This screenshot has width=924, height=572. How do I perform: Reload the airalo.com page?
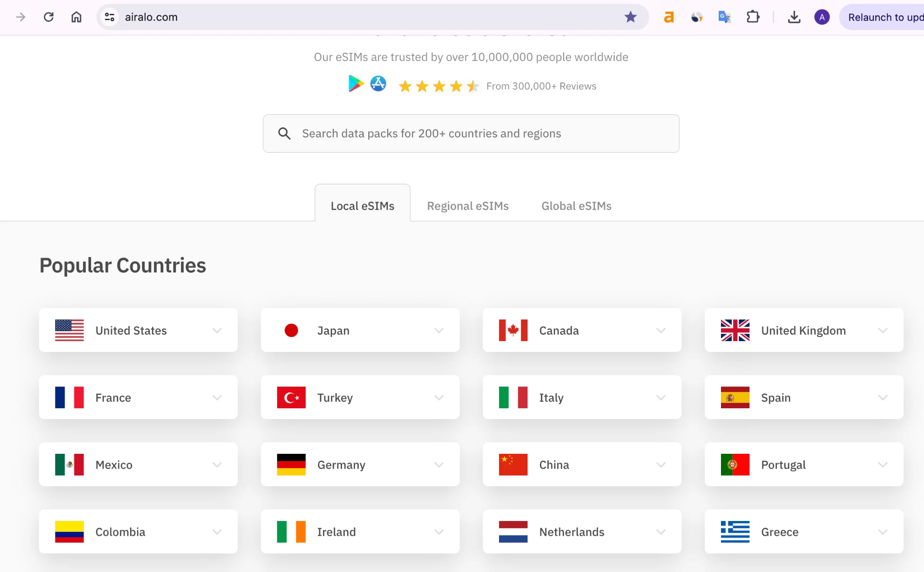pos(49,17)
